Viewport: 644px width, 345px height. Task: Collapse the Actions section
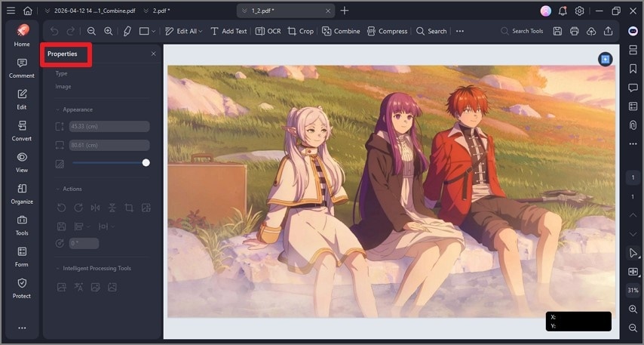point(57,189)
